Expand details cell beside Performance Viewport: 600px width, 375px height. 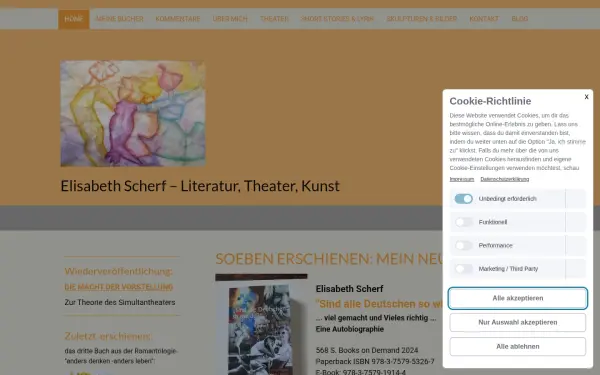coord(576,246)
